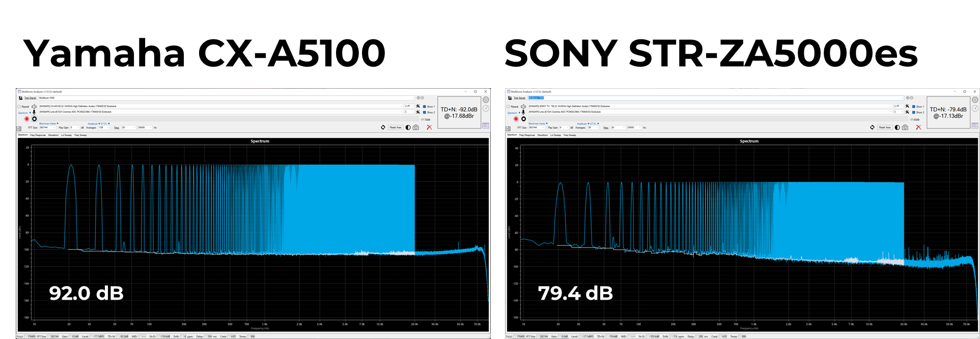Click the microphone input icon in Yamaha window
The width and height of the screenshot is (980, 339).
click(34, 112)
